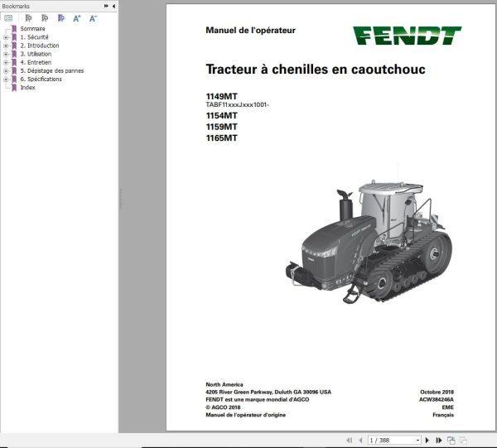Viewport: 497px width, 448px height.
Task: Decrease bookmark font size with A-
Action: (93, 18)
